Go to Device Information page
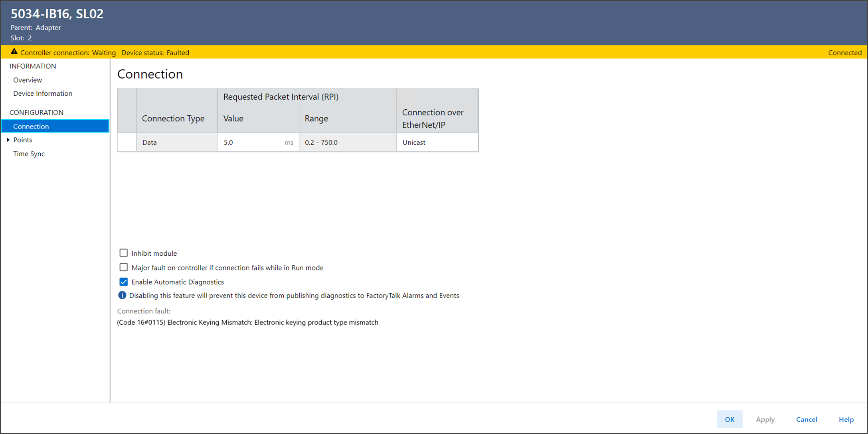Image resolution: width=868 pixels, height=434 pixels. tap(43, 93)
